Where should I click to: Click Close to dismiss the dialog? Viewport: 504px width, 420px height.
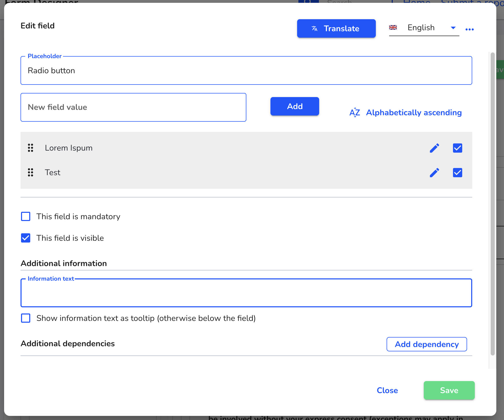click(387, 390)
